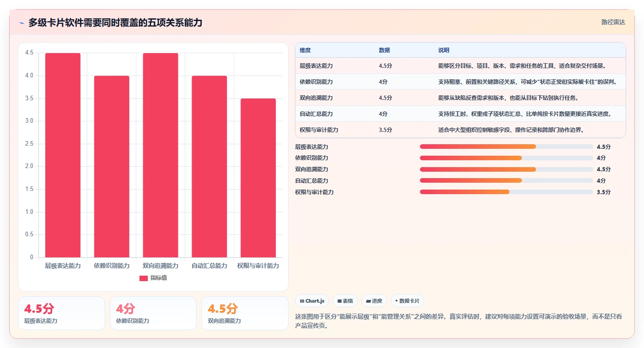
Task: Click 3.5分 value in the table
Action: coord(386,130)
